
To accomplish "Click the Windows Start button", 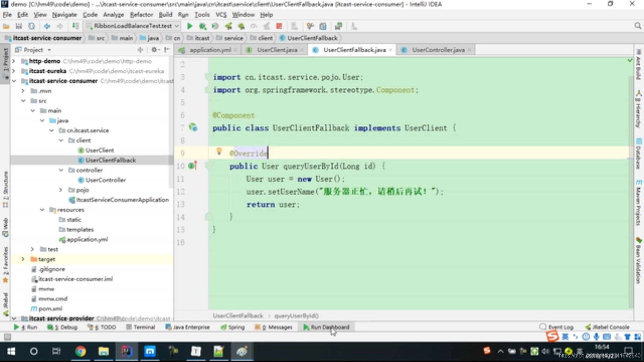I will click(x=11, y=351).
